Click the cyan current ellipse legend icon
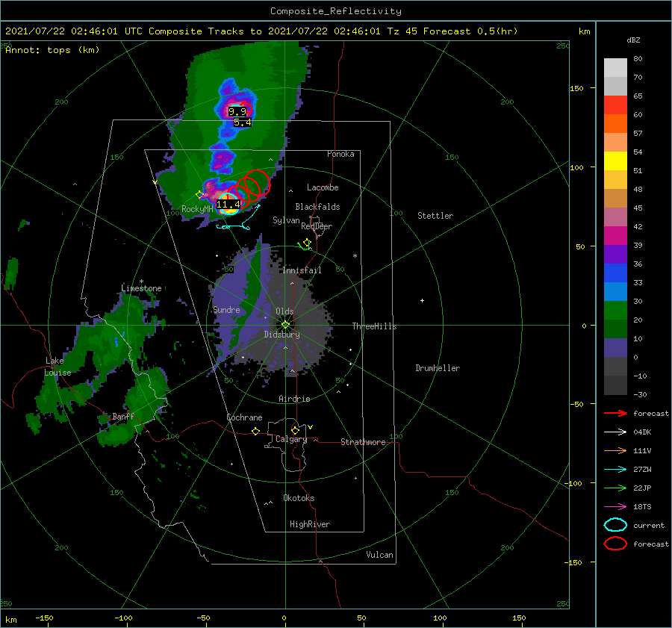Screen dimensions: 672x628 [x=615, y=525]
